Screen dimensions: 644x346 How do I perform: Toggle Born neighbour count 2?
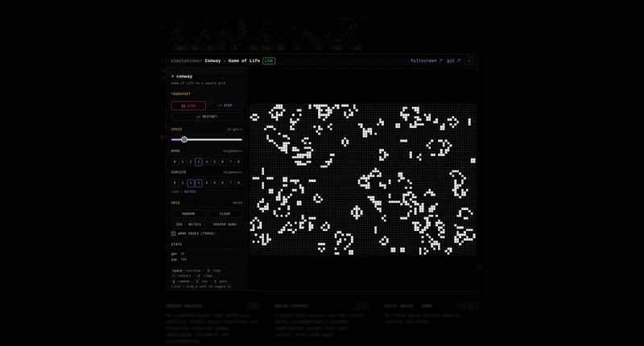[x=191, y=162]
